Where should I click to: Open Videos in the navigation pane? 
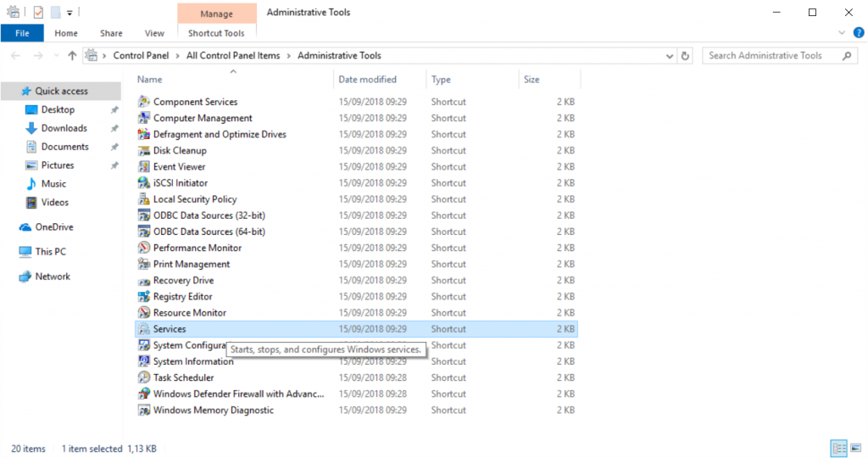coord(55,202)
